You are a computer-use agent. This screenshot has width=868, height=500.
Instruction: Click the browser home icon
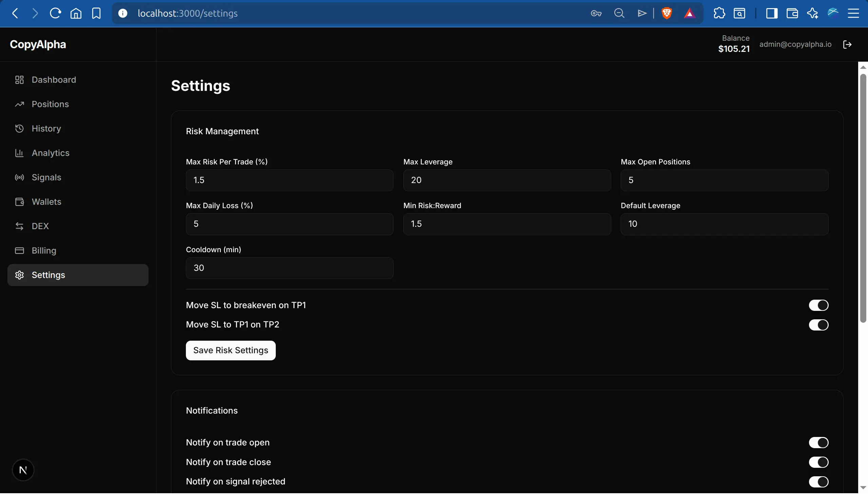[x=76, y=14]
